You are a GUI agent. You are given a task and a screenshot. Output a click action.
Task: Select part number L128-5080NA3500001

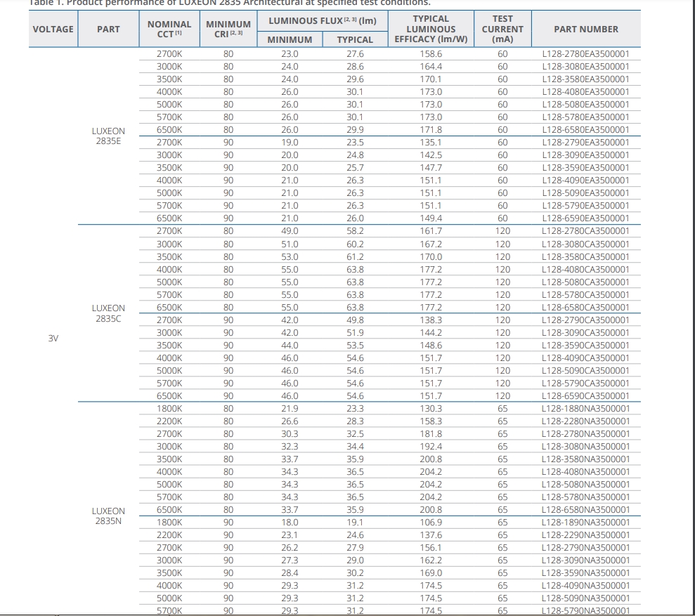tap(586, 485)
